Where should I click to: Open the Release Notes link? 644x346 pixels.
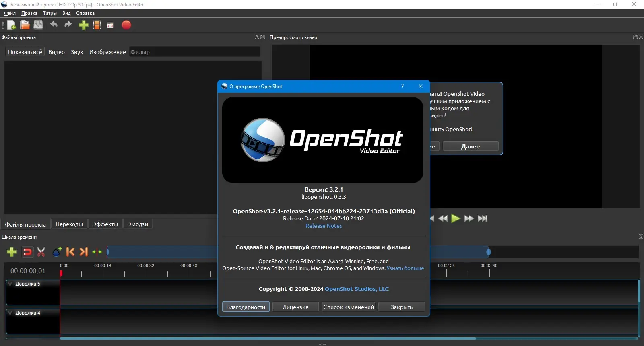pos(324,226)
